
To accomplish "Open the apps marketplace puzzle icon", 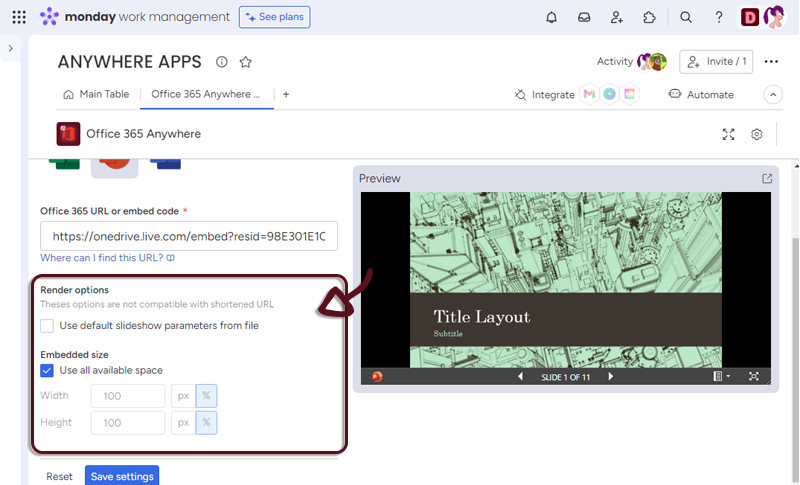I will (649, 17).
